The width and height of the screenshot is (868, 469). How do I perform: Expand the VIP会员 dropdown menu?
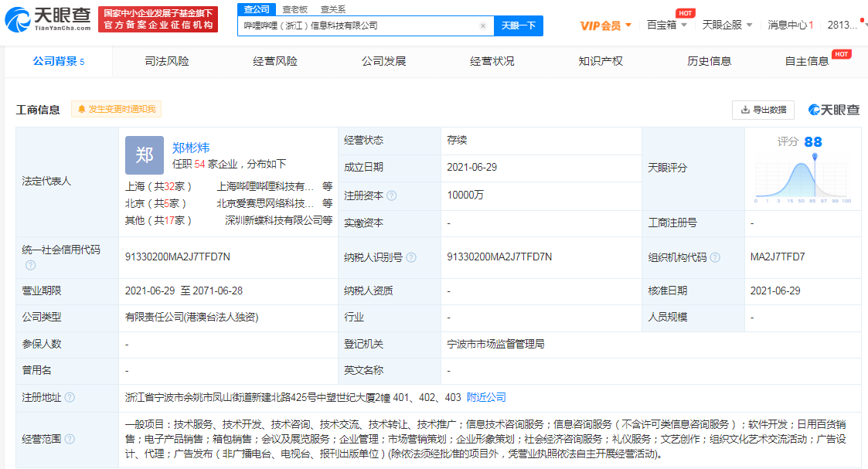(x=606, y=25)
